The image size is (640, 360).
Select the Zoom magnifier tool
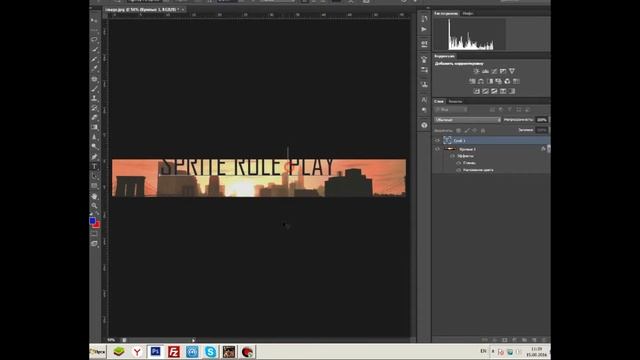pos(94,206)
